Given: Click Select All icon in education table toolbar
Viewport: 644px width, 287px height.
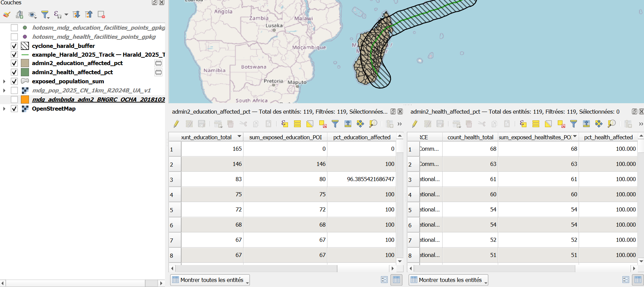Looking at the screenshot, I should 297,124.
